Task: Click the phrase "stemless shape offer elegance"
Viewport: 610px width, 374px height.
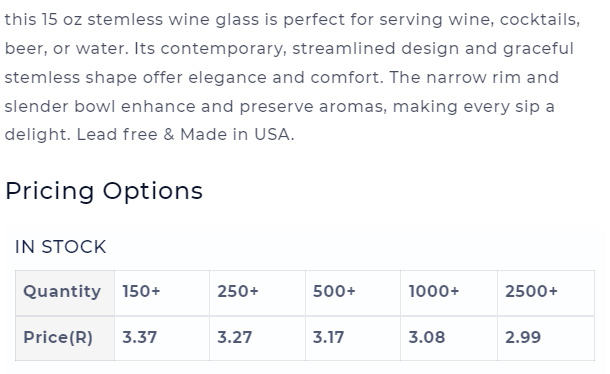Action: [x=135, y=78]
